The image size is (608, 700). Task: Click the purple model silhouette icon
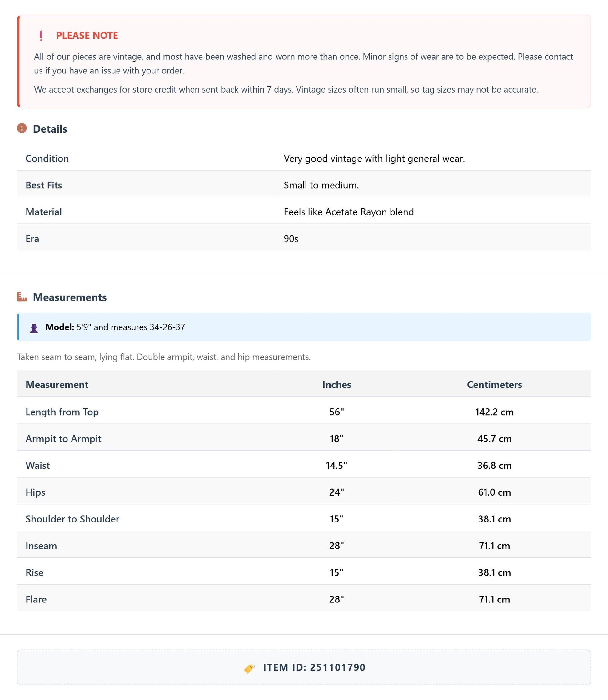pyautogui.click(x=34, y=328)
